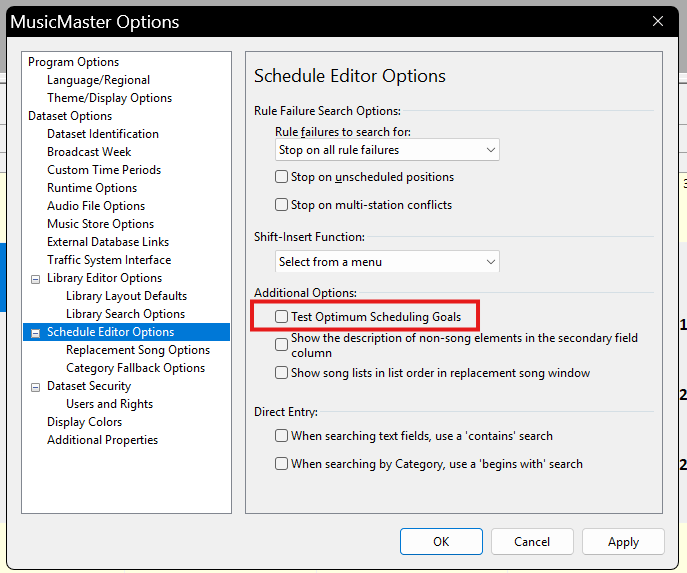
Task: Open Audio File Options
Action: point(96,205)
